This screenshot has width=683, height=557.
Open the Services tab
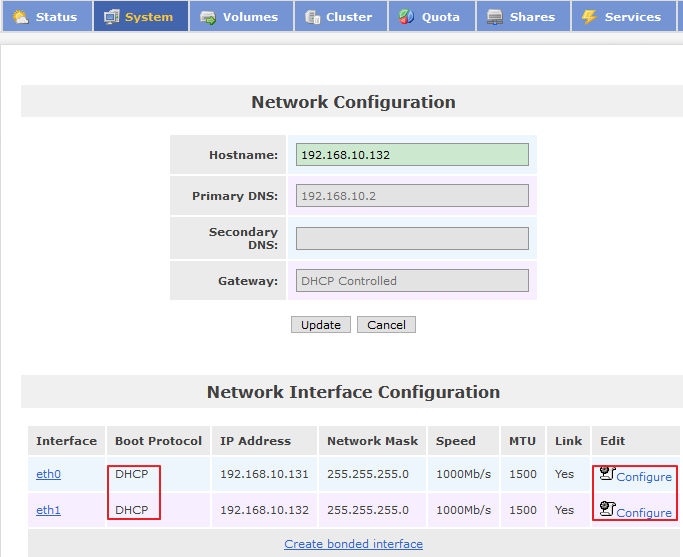[x=624, y=16]
